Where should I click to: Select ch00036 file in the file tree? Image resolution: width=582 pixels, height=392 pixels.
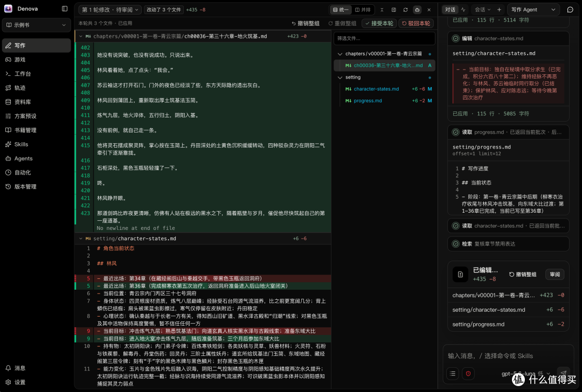(x=384, y=65)
